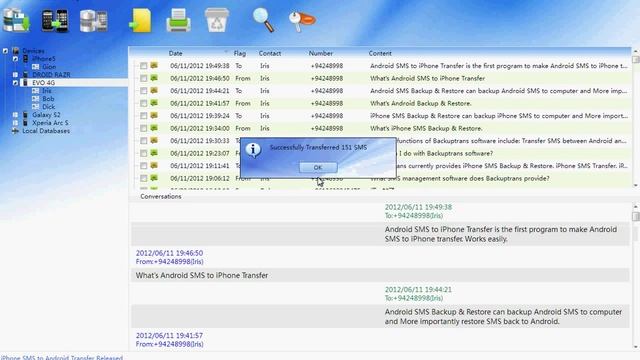The width and height of the screenshot is (640, 360).
Task: Sort messages by the Flag column header
Action: coord(240,53)
